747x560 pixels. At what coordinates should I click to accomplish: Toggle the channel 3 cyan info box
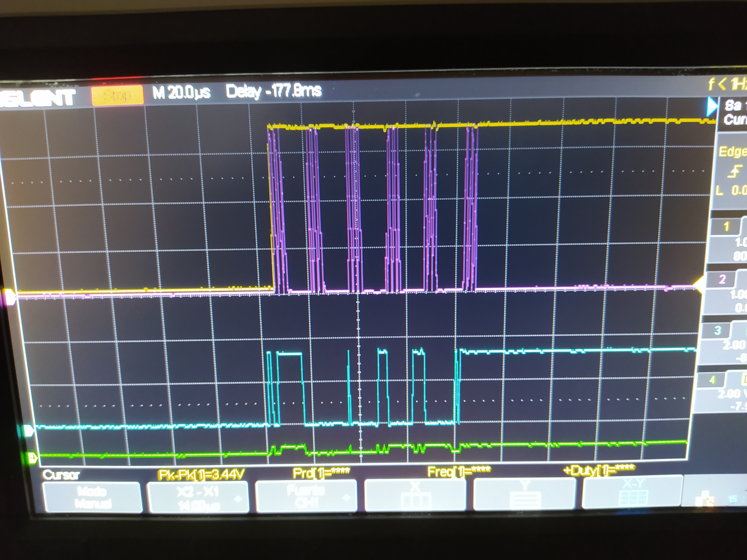point(717,330)
